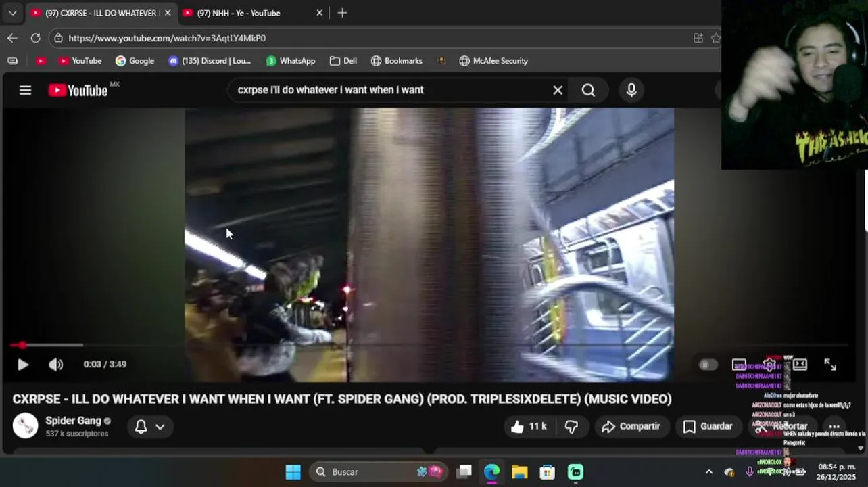This screenshot has width=868, height=487.
Task: Open Microsoft Edge from taskbar
Action: click(x=491, y=471)
